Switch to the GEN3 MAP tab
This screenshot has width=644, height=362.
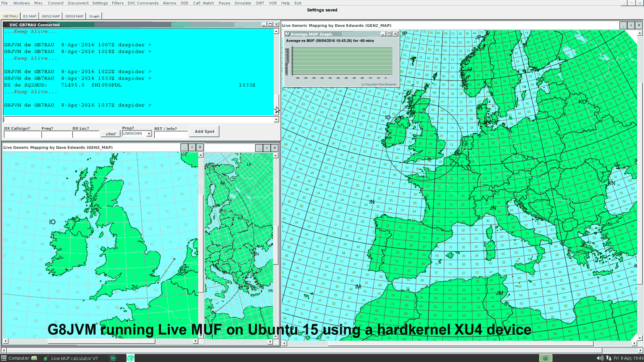click(x=74, y=16)
